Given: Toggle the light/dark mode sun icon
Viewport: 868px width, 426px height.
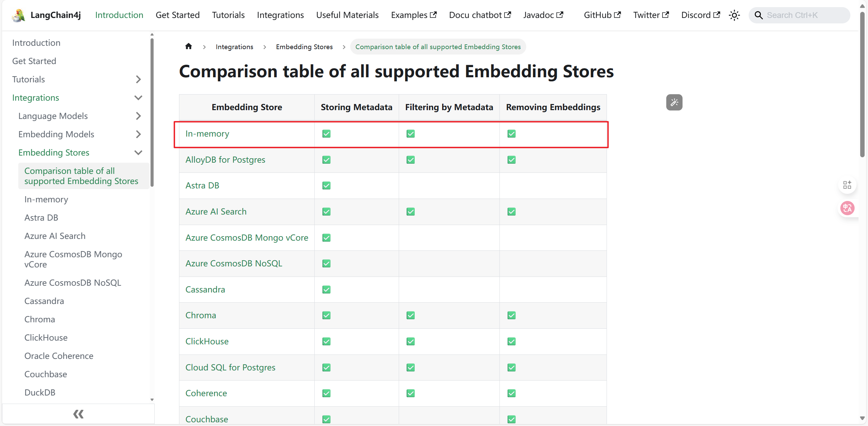Looking at the screenshot, I should (x=734, y=15).
